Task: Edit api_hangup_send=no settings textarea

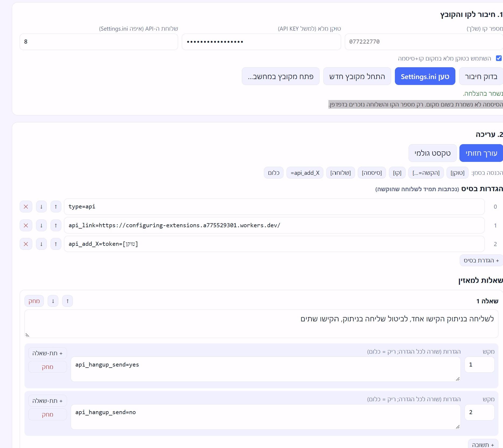Action: (x=265, y=417)
